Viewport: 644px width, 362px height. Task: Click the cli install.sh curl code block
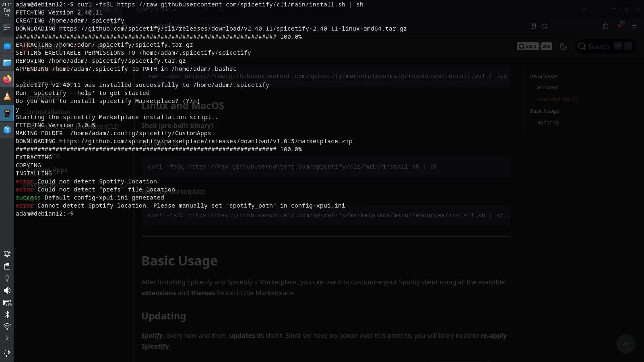(x=326, y=167)
